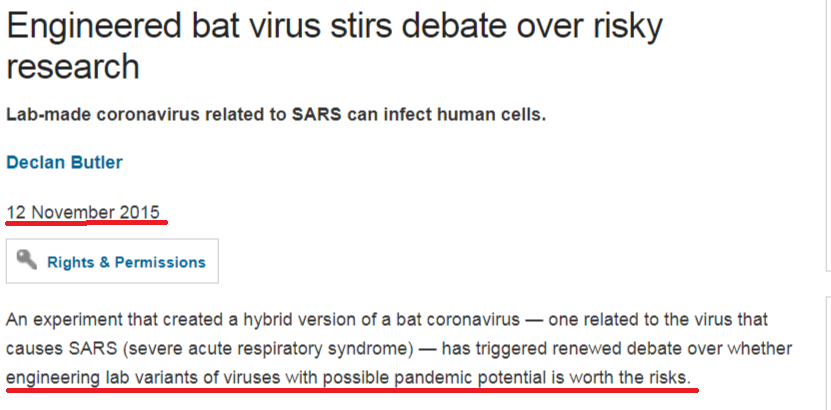This screenshot has height=410, width=831.
Task: Click the word 'research' in the headline
Action: pos(73,67)
